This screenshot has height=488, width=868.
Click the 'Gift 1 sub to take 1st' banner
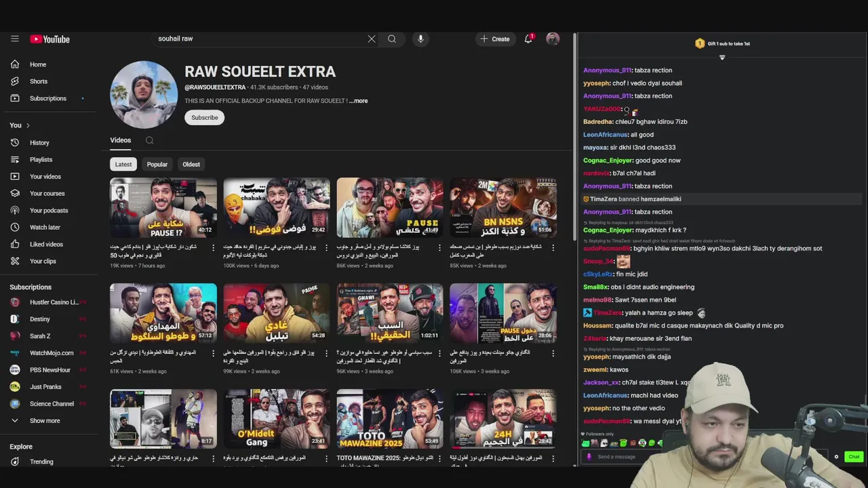(723, 43)
